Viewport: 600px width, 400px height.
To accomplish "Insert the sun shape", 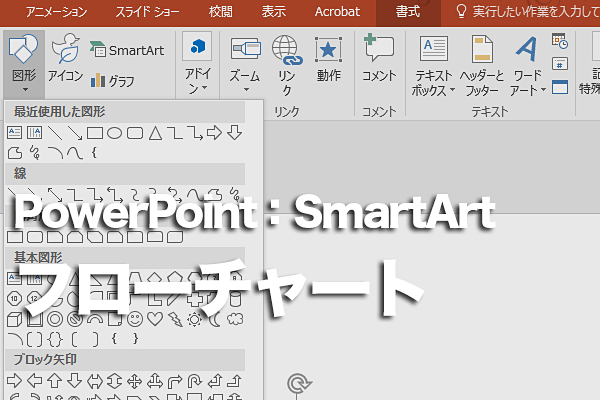I will point(194,319).
